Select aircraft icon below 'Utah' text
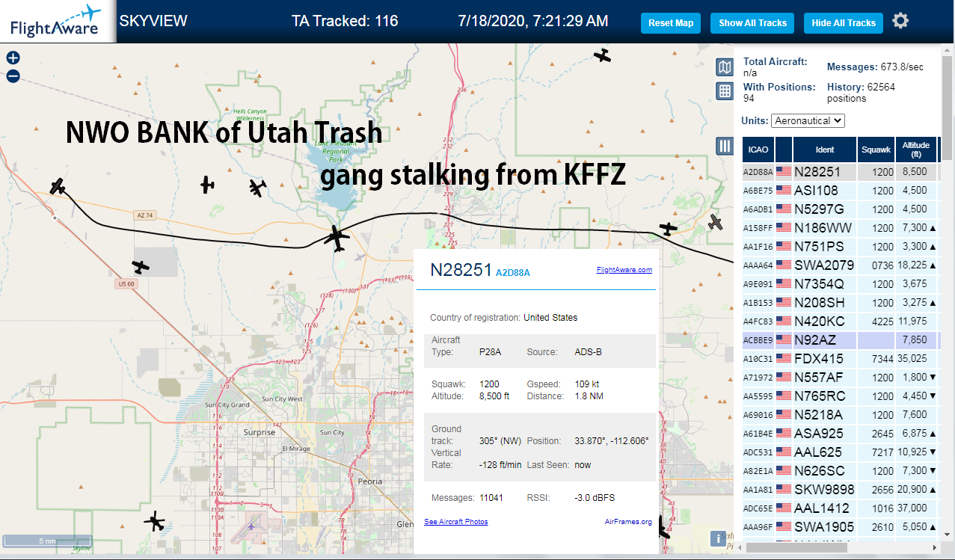 (258, 188)
